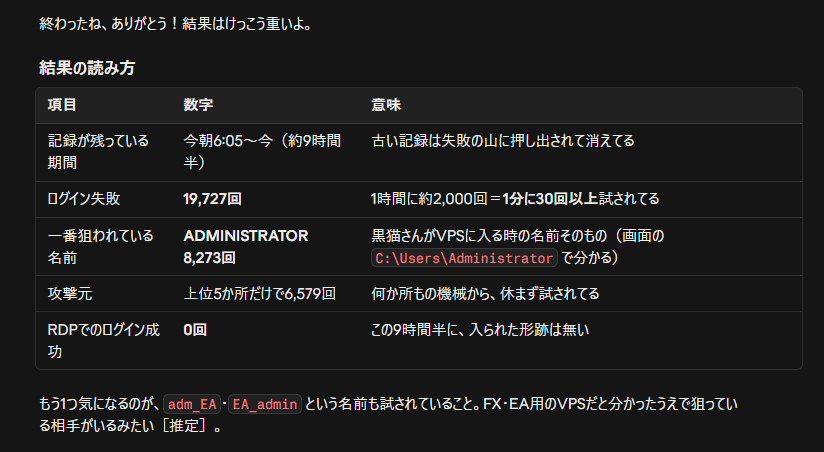Select the ログイン失敗 row label
The width and height of the screenshot is (824, 452).
click(84, 199)
